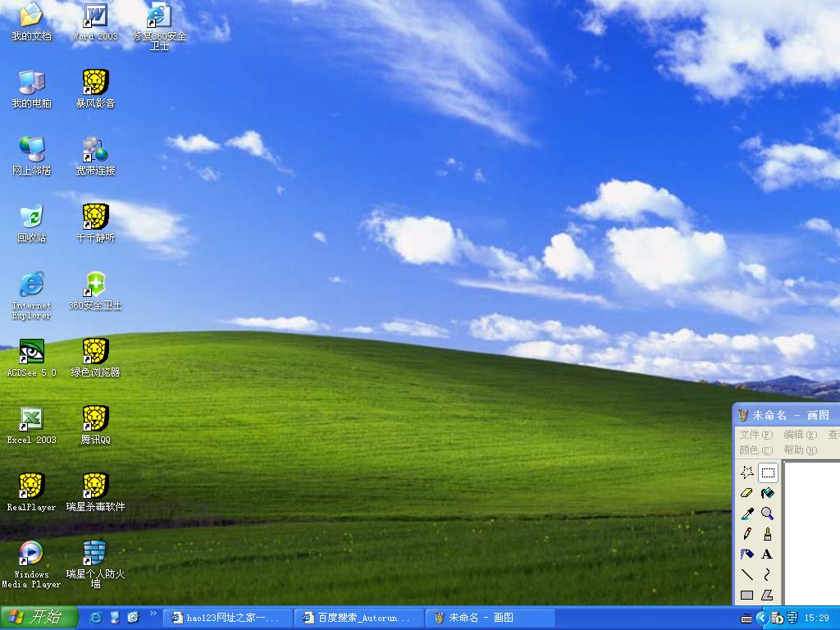Select the 修复360安全卫士 desktop icon
Viewport: 840px width, 630px height.
point(159,27)
